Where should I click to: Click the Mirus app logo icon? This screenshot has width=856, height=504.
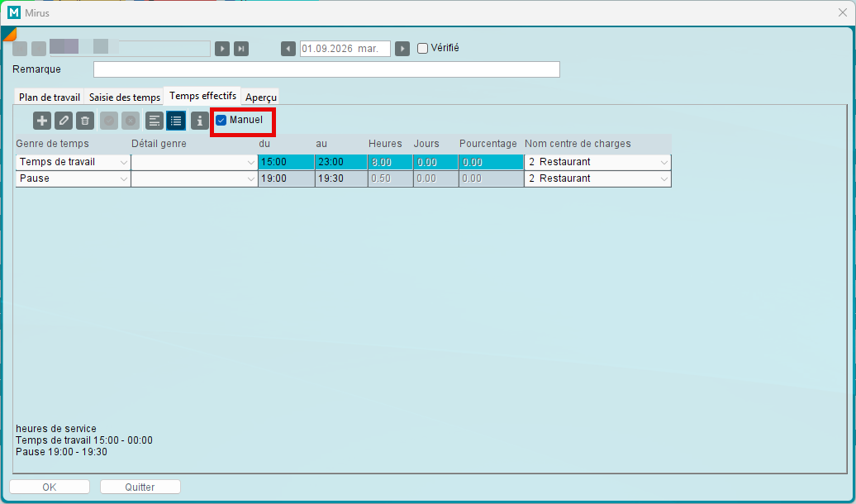[x=14, y=12]
